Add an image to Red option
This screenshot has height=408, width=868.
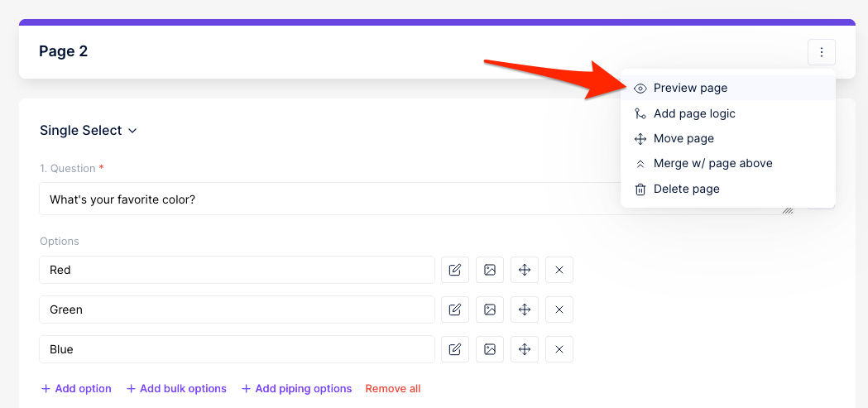coord(490,270)
